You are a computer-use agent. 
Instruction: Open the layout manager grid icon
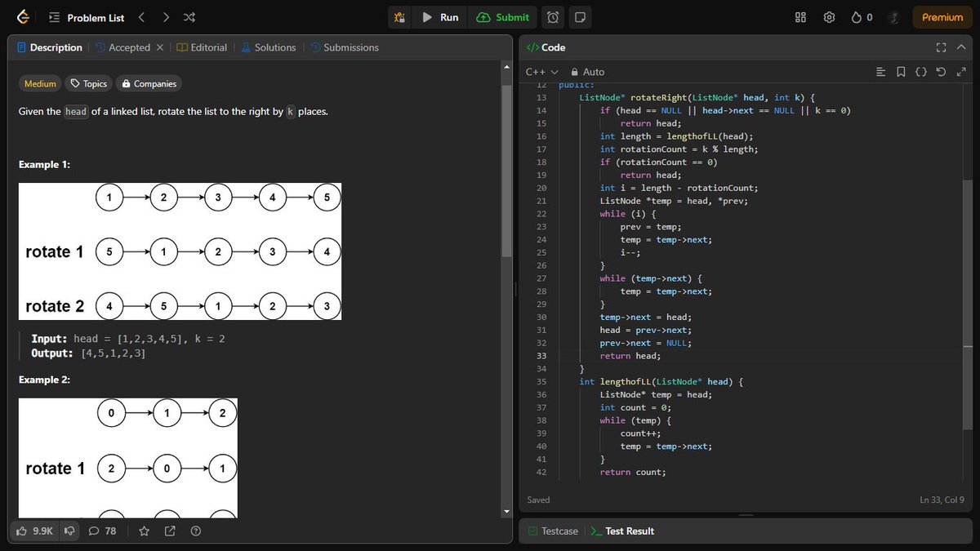(x=800, y=17)
